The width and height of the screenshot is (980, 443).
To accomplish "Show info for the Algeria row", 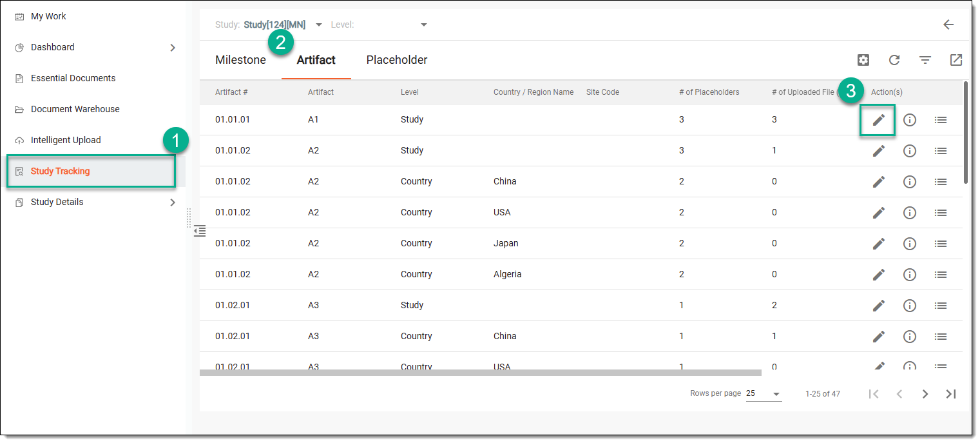I will (909, 275).
